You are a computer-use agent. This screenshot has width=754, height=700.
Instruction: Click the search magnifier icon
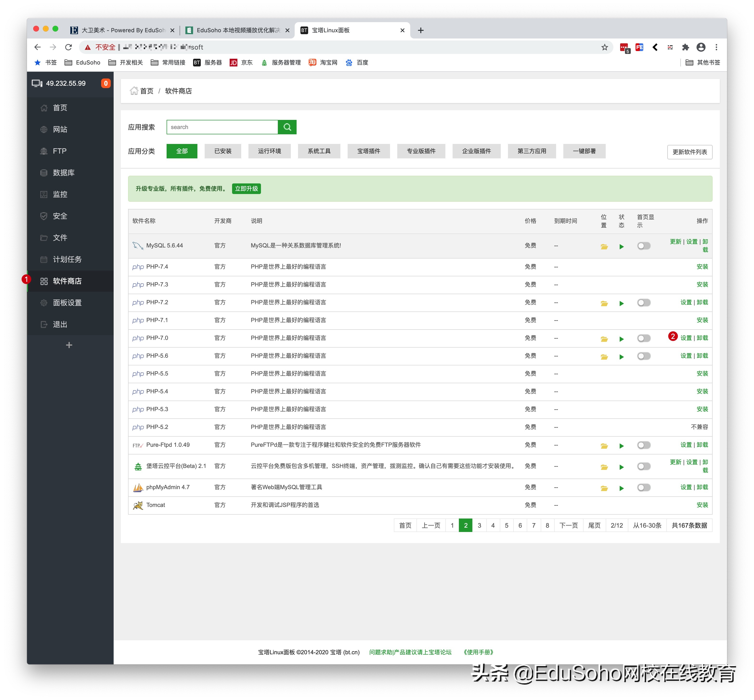click(287, 127)
